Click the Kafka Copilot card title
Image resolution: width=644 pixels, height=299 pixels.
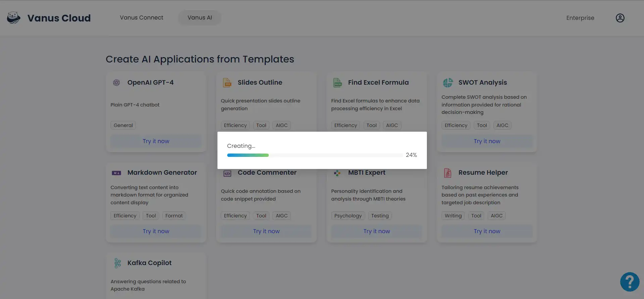tap(149, 263)
